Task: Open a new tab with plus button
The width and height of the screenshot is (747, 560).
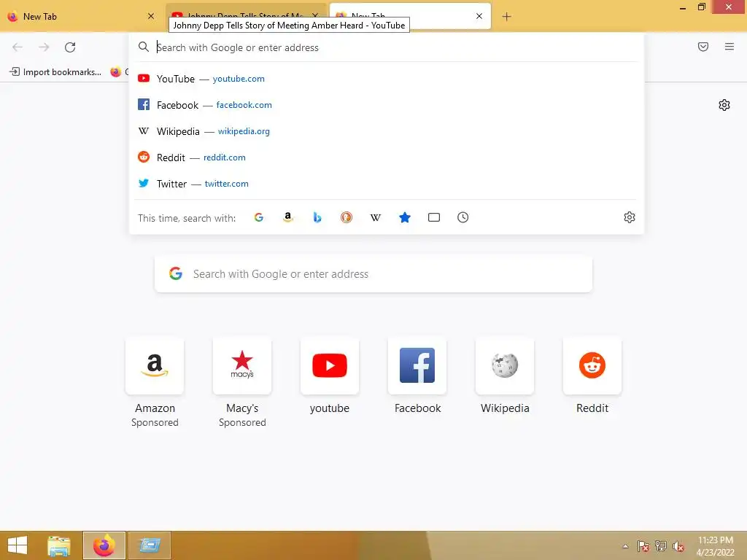Action: (x=506, y=17)
